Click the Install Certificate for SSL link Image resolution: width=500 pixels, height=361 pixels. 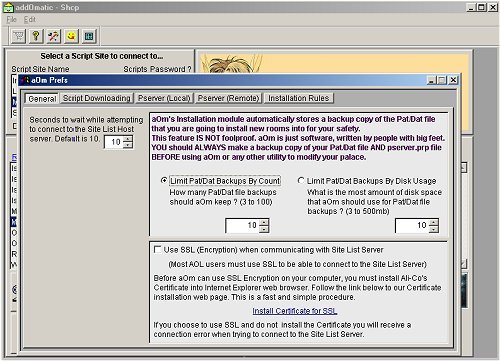point(295,311)
